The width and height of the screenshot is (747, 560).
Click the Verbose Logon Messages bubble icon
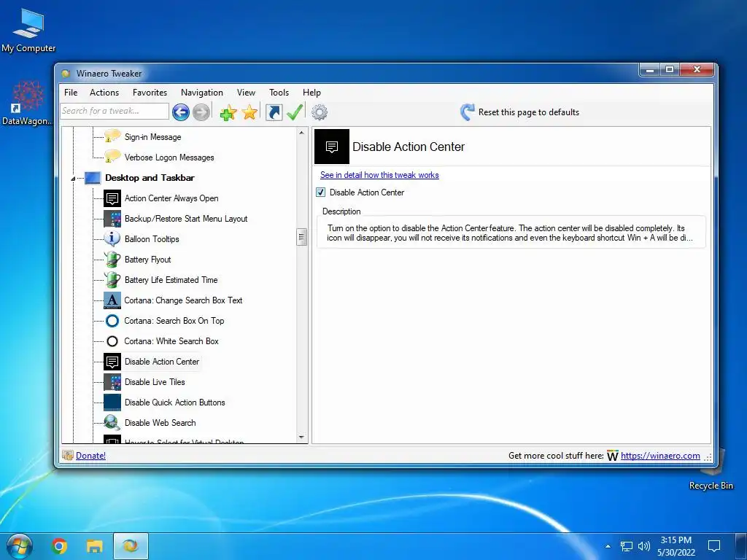(x=112, y=157)
